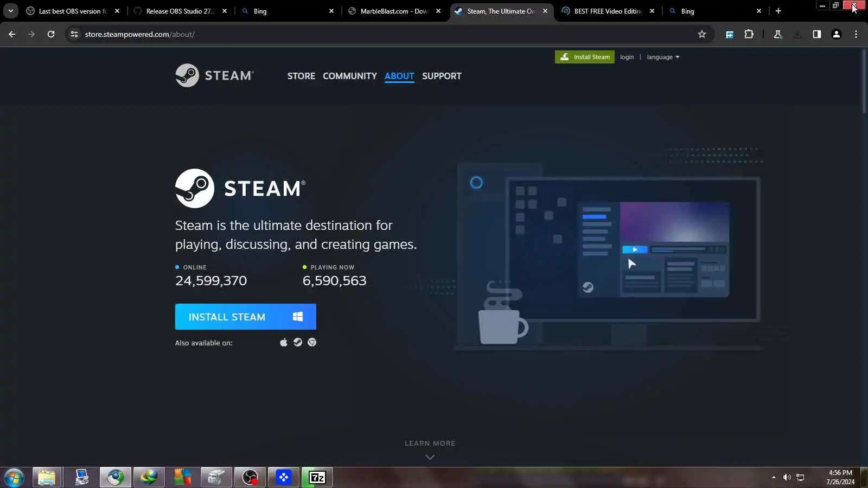Click the blue extension icon beside the bookmark star

click(730, 34)
